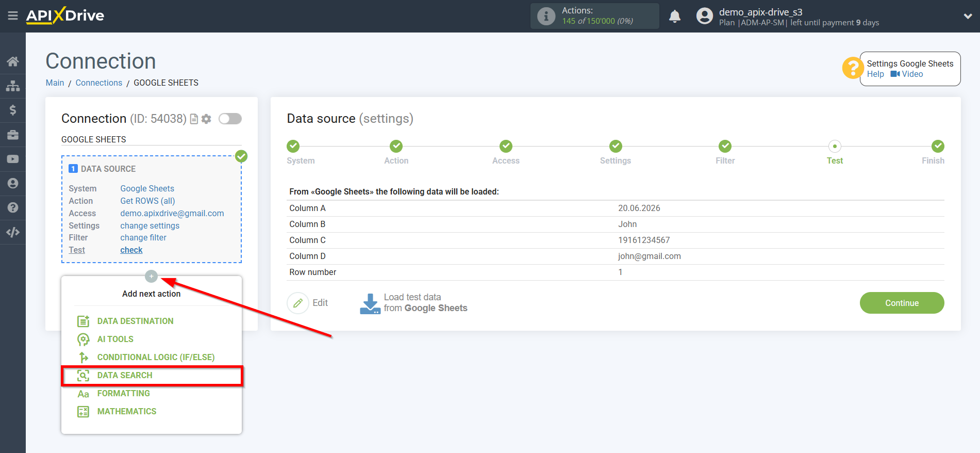Load test data from Google Sheets
980x453 pixels.
pyautogui.click(x=413, y=303)
